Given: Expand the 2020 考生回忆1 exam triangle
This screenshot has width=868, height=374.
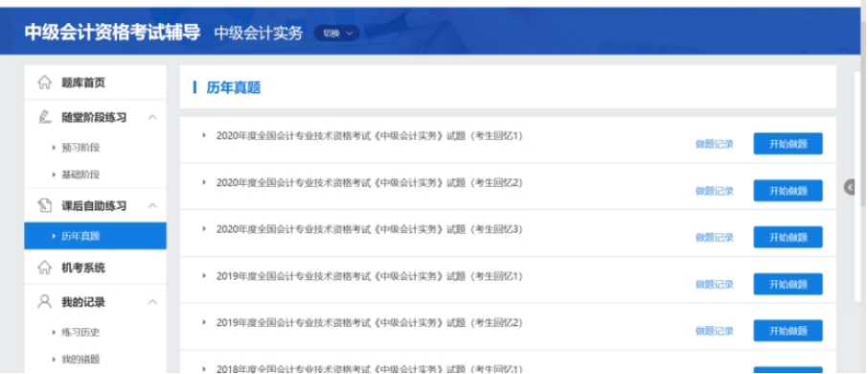Looking at the screenshot, I should (204, 135).
